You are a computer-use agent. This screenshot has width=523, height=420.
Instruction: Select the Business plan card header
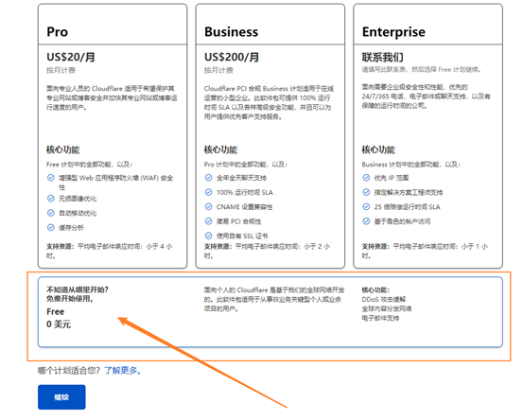point(270,25)
